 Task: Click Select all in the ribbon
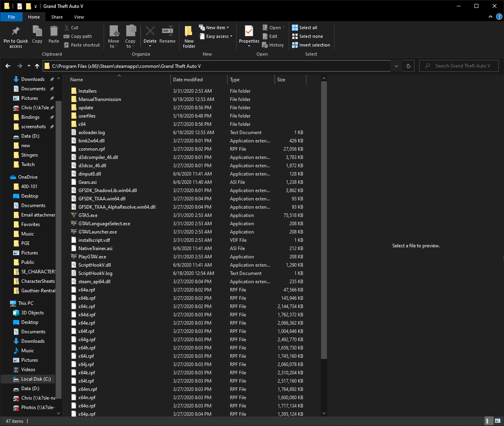tap(304, 27)
